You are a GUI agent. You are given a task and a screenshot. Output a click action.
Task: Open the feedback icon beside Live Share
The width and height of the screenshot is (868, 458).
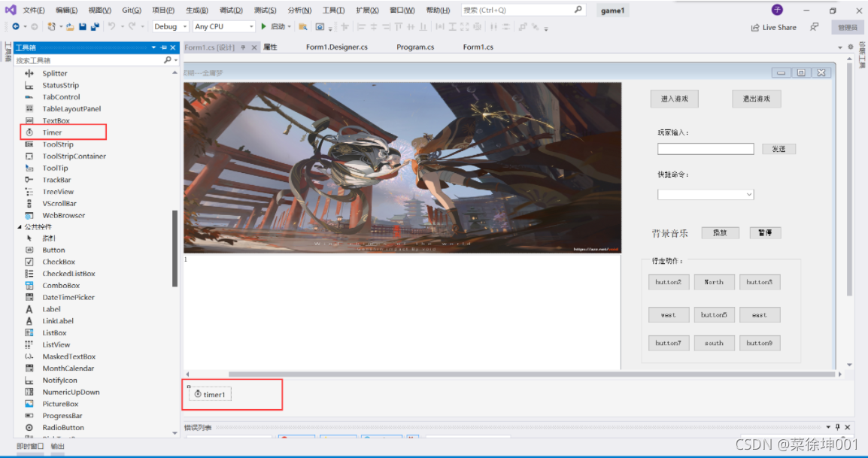click(x=815, y=27)
